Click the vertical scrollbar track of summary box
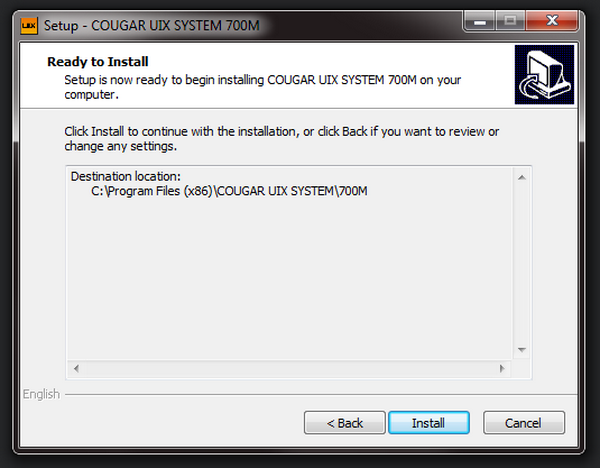This screenshot has width=600, height=468. coord(522,264)
